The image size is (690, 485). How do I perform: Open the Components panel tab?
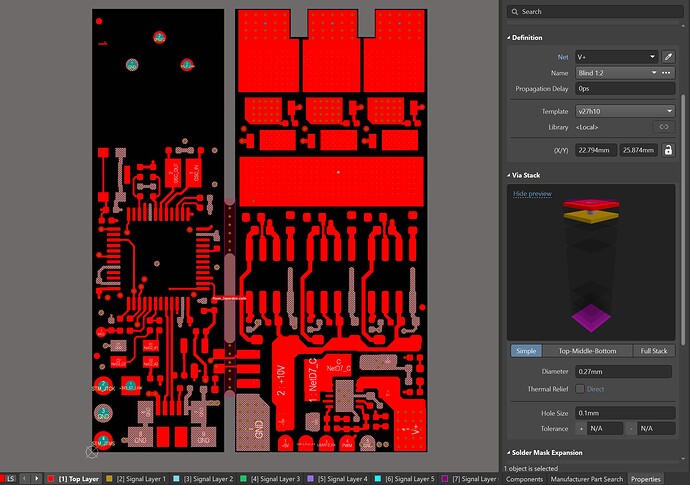(524, 479)
